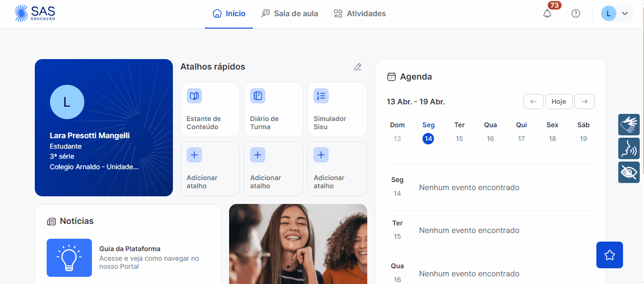The image size is (644, 284).
Task: Click the large L profile avatar
Action: click(x=67, y=102)
